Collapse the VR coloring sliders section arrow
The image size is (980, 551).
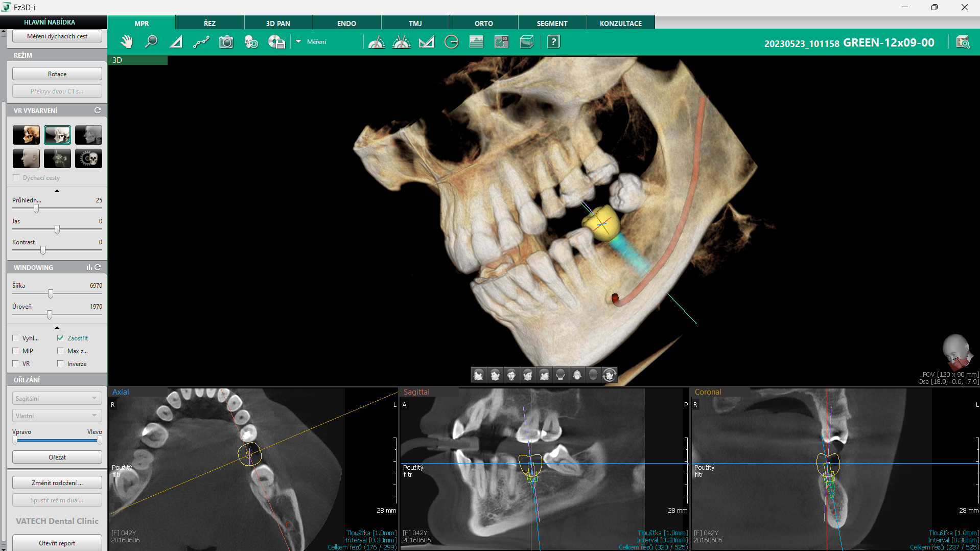point(57,191)
